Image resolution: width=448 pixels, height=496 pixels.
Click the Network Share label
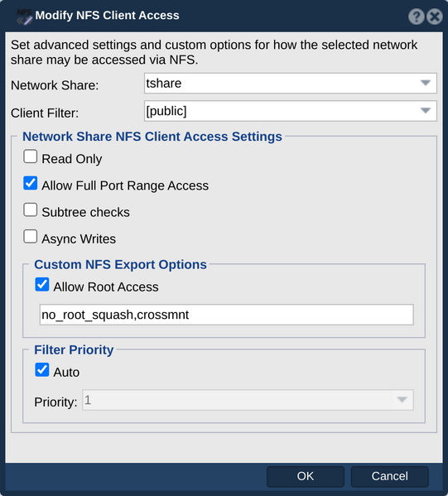(55, 85)
